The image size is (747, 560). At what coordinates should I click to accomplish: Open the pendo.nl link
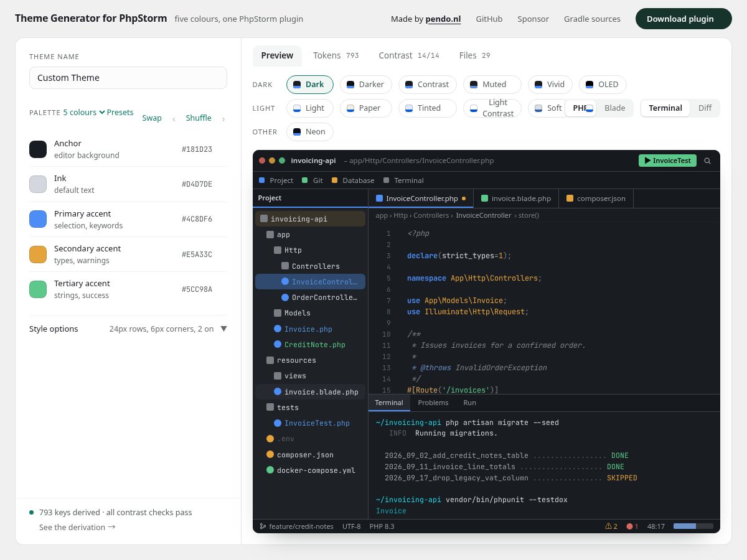coord(443,19)
